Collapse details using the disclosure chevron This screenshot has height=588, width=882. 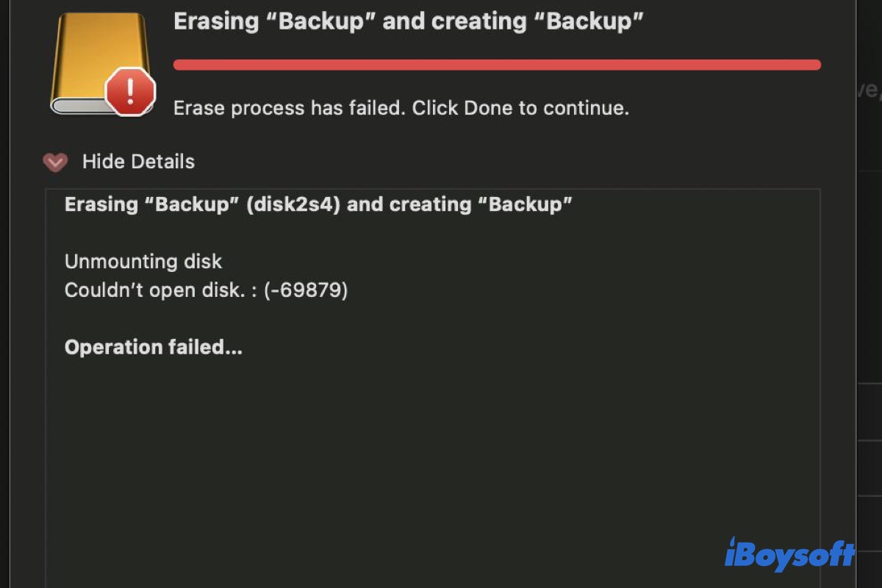(55, 162)
